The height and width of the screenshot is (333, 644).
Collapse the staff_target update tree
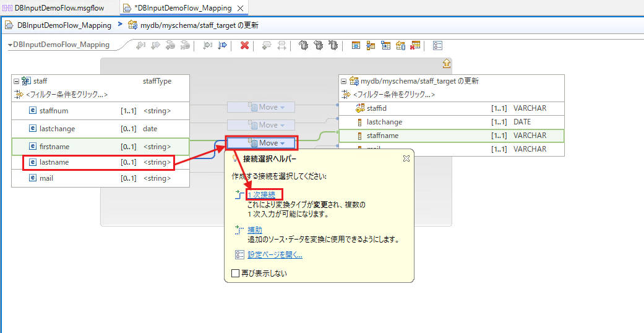pyautogui.click(x=344, y=81)
